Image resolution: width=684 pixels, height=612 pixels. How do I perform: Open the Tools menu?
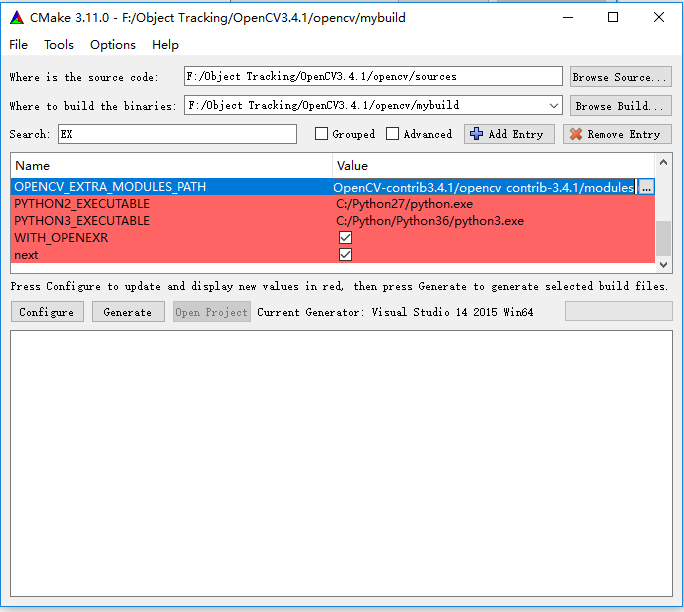pyautogui.click(x=59, y=45)
